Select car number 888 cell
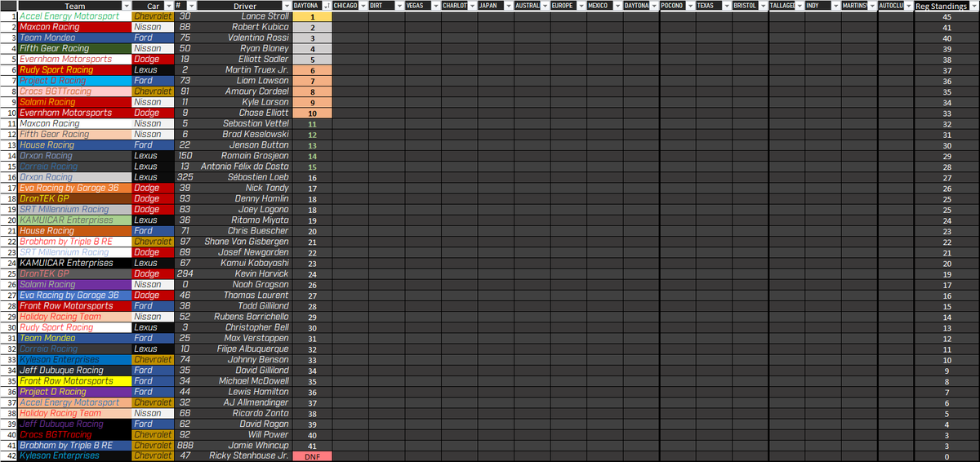The image size is (980, 462). pyautogui.click(x=185, y=445)
